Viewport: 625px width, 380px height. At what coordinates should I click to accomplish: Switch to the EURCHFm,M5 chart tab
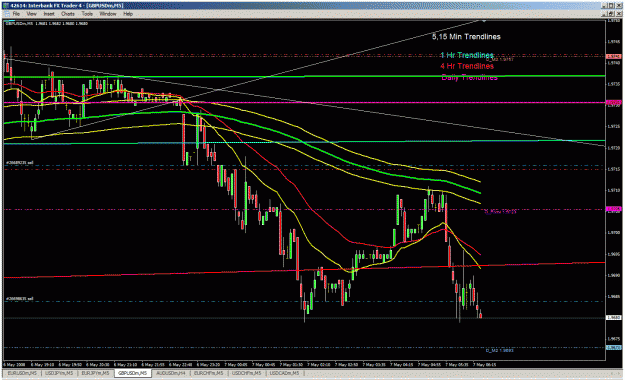(208, 373)
